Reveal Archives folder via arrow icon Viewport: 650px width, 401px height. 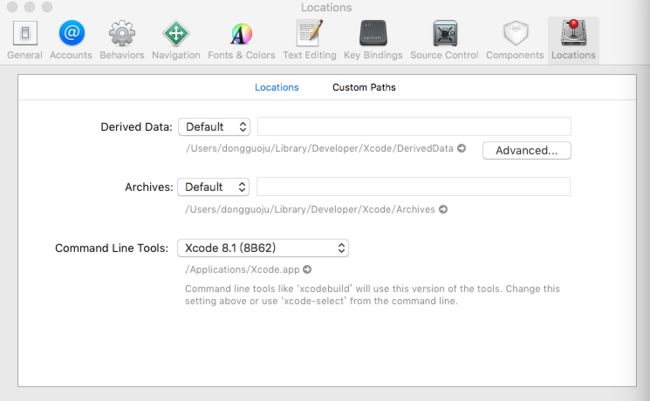pyautogui.click(x=443, y=209)
